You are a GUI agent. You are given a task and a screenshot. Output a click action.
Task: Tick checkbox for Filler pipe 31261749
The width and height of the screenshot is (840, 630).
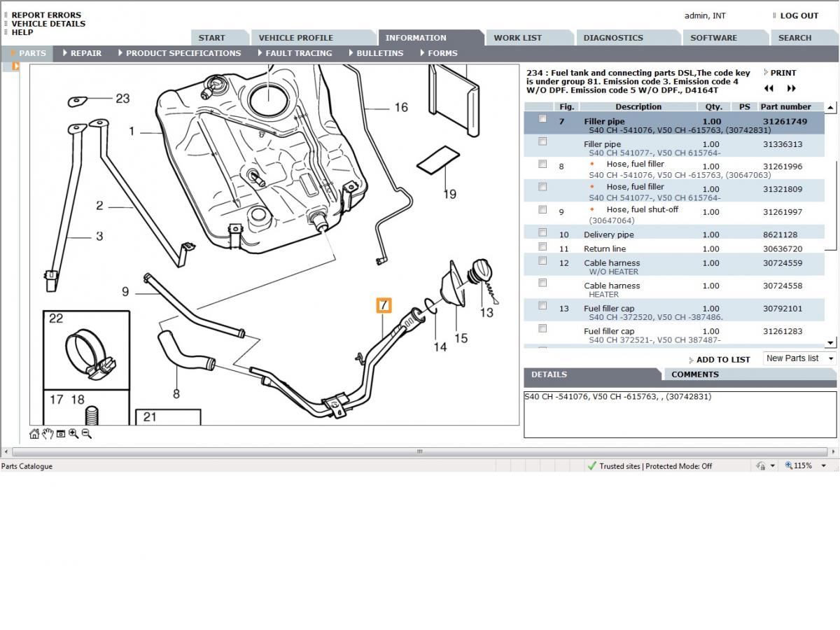[542, 118]
